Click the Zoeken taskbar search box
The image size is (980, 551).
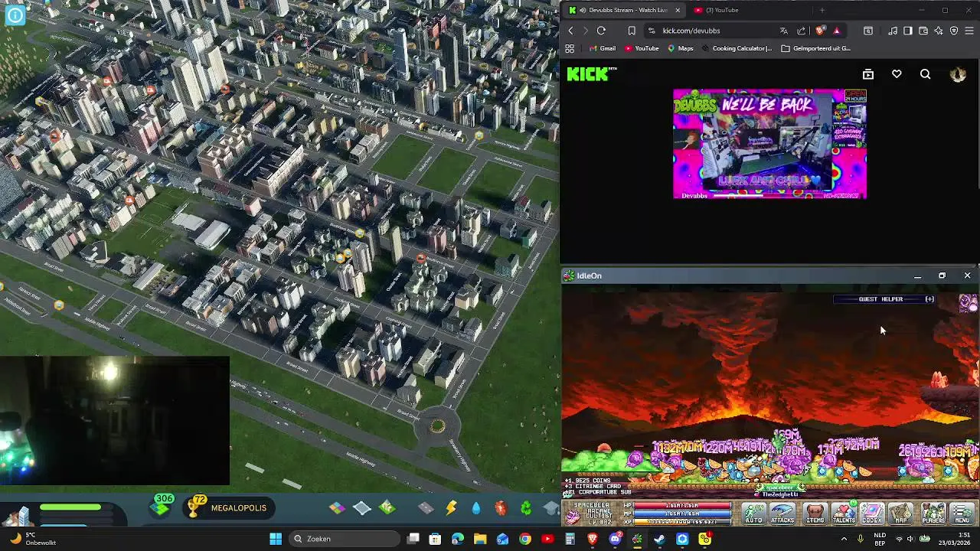click(346, 539)
